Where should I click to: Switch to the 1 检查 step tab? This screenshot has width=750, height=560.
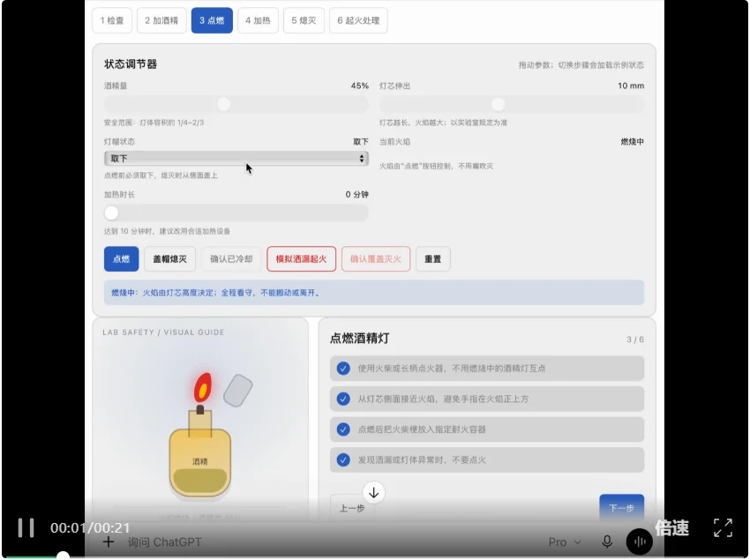click(x=112, y=20)
